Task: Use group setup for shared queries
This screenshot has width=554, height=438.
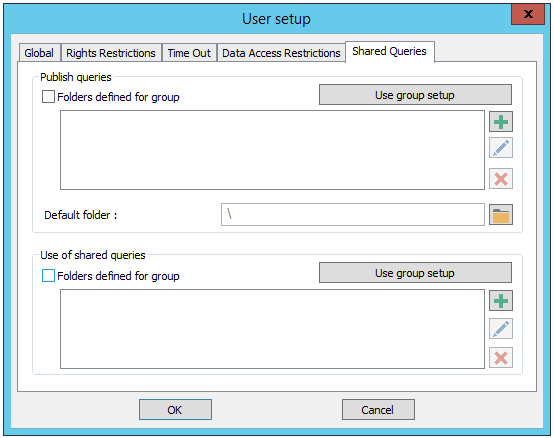Action: point(415,273)
